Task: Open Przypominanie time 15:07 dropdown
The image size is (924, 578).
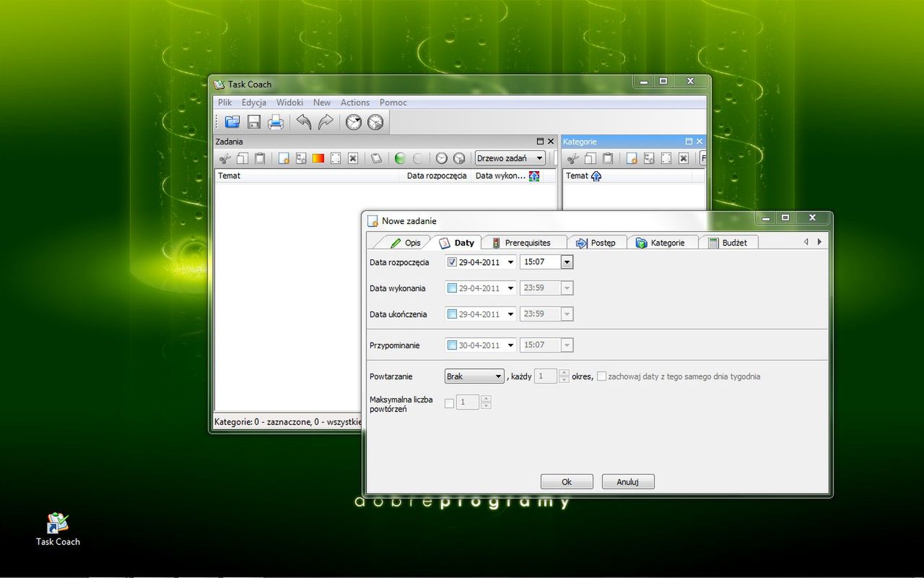Action: 567,345
